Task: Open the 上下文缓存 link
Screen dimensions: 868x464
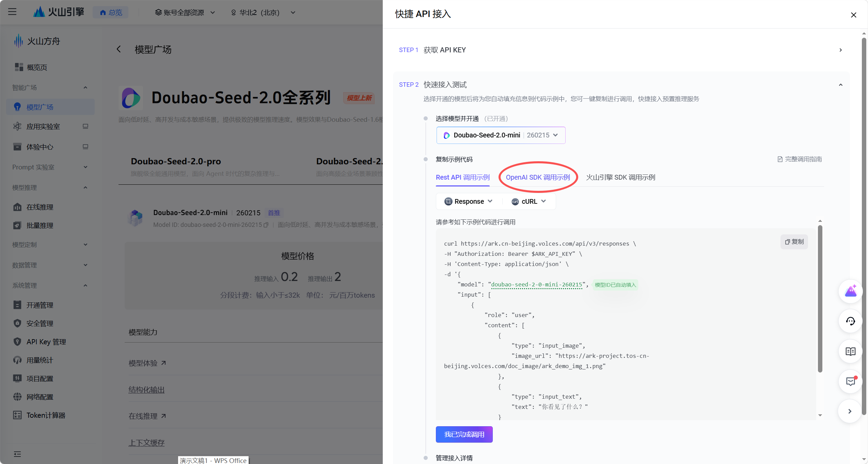Action: point(146,443)
